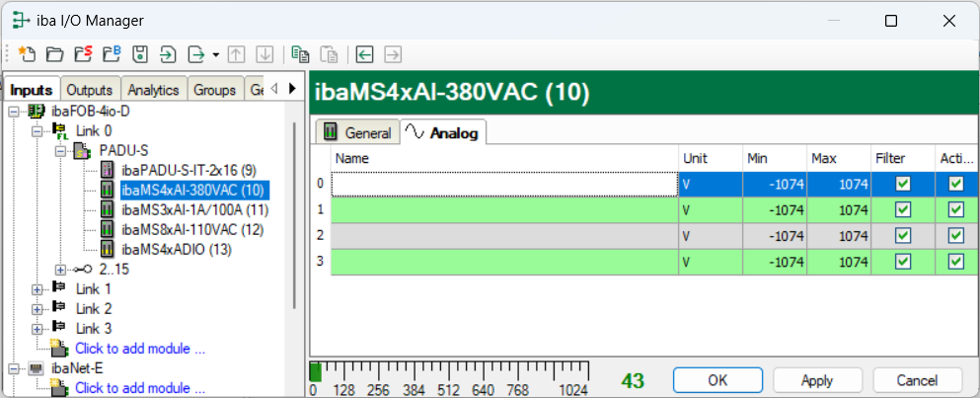Click the ibaMS8xAI-110VAC module icon
Image resolution: width=980 pixels, height=398 pixels.
click(x=108, y=230)
